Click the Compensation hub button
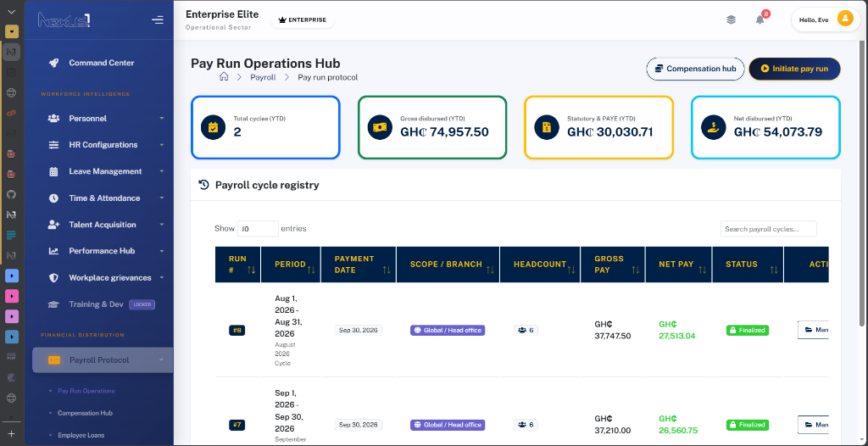The image size is (868, 446). coord(695,70)
